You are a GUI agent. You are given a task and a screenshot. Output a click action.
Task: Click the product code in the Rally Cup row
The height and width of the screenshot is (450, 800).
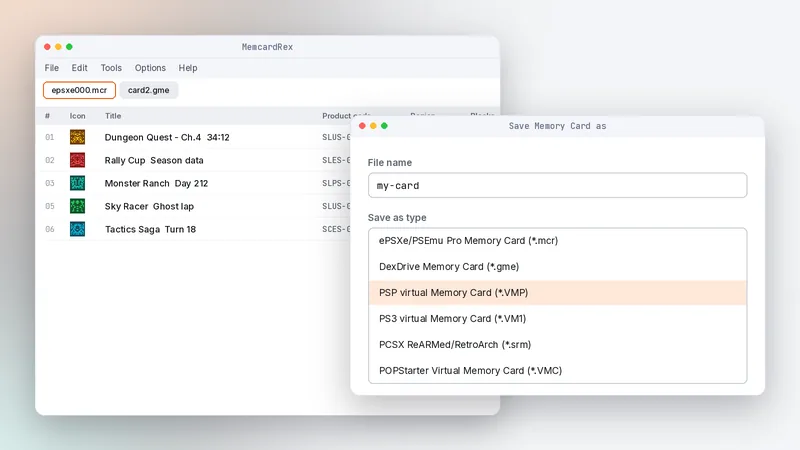336,160
